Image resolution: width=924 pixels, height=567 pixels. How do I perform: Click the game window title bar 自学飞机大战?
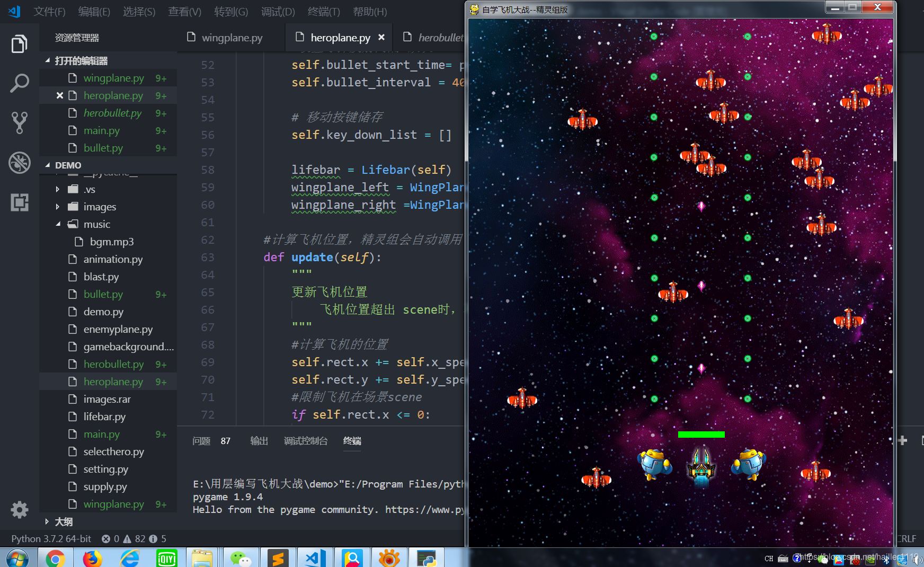pyautogui.click(x=525, y=9)
